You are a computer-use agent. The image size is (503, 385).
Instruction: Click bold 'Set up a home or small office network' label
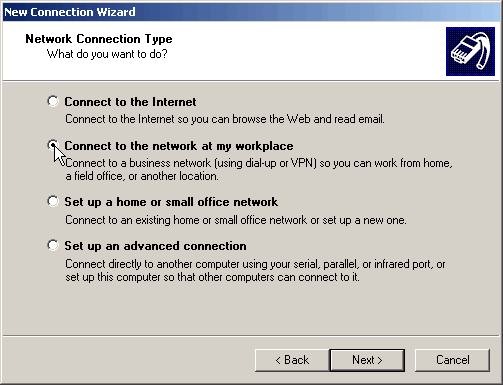(x=171, y=202)
